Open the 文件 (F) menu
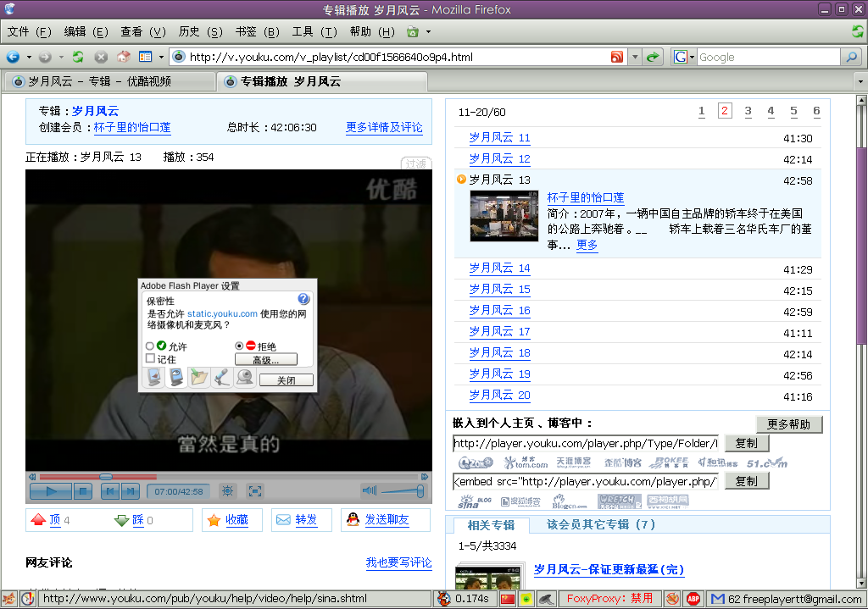The height and width of the screenshot is (609, 868). [29, 32]
